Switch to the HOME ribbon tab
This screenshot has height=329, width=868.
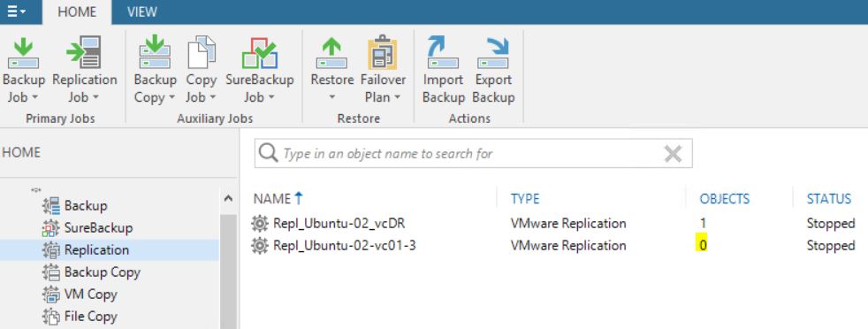(77, 11)
